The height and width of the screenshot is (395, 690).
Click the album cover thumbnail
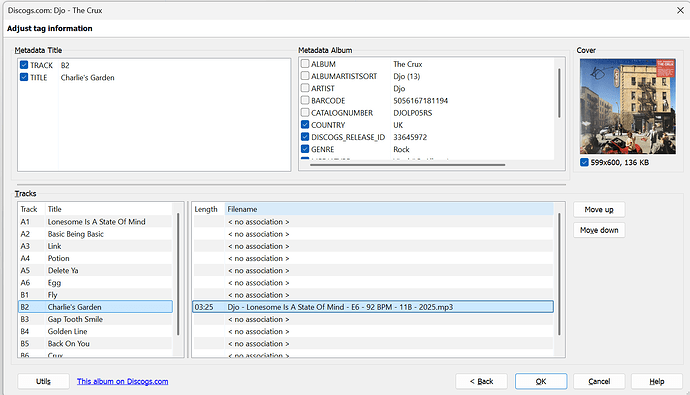point(628,106)
